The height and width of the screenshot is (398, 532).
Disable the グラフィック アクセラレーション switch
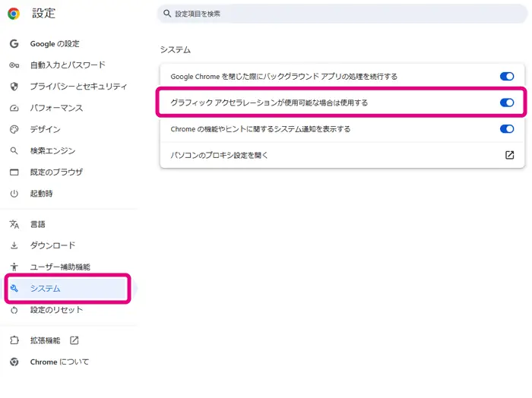(507, 103)
